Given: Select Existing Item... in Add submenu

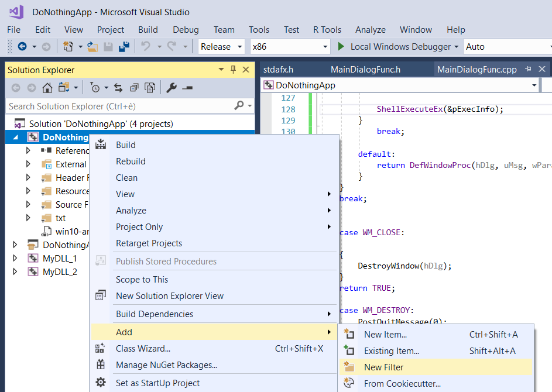Looking at the screenshot, I should click(436, 351).
